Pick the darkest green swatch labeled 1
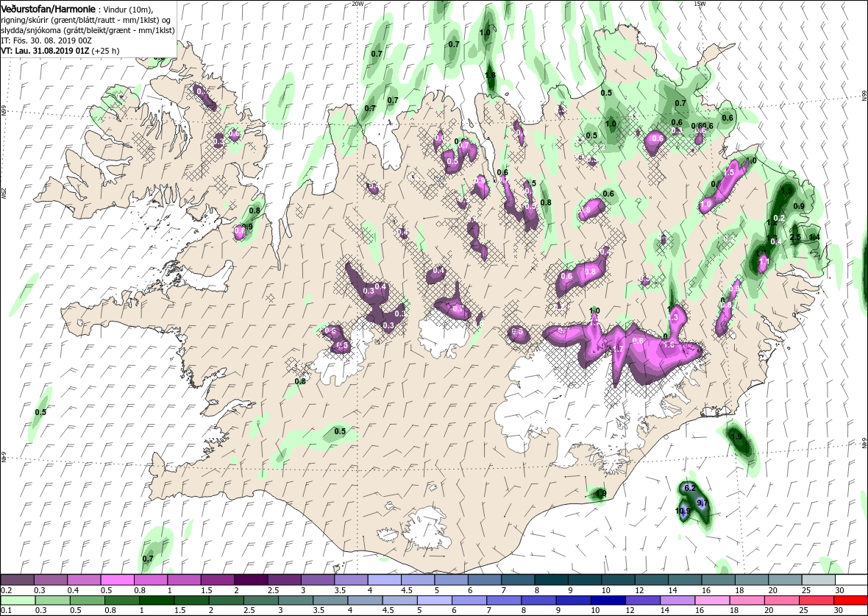The image size is (868, 616). point(157,601)
